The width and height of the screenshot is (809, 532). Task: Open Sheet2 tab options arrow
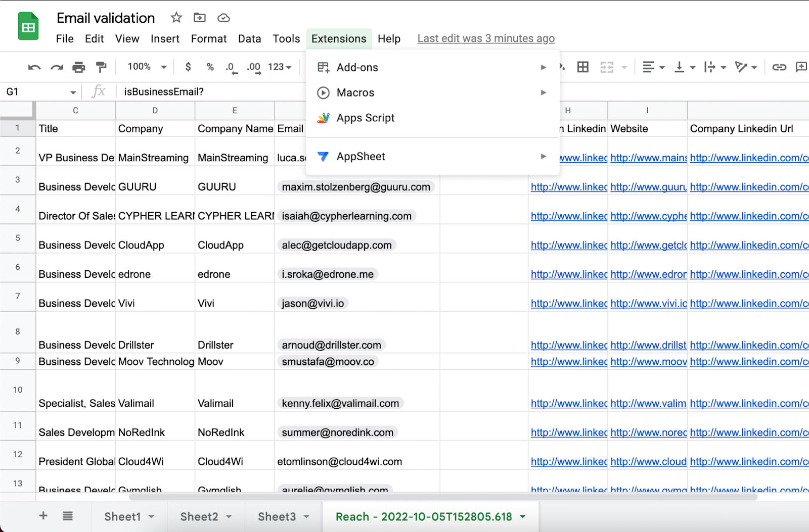click(229, 517)
